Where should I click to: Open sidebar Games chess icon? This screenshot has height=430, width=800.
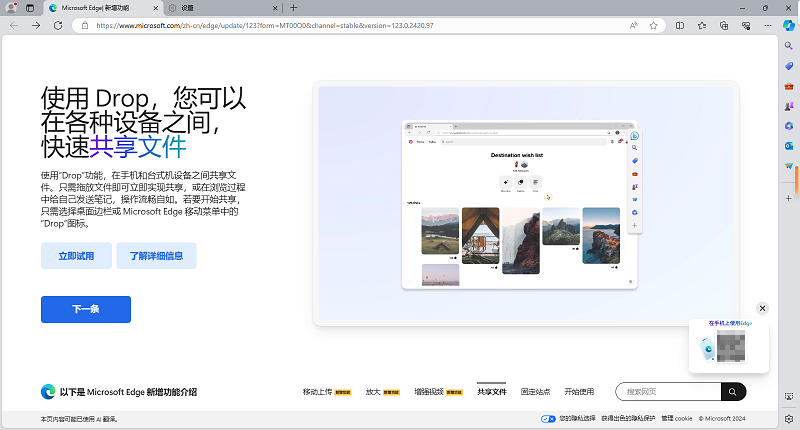tap(789, 106)
